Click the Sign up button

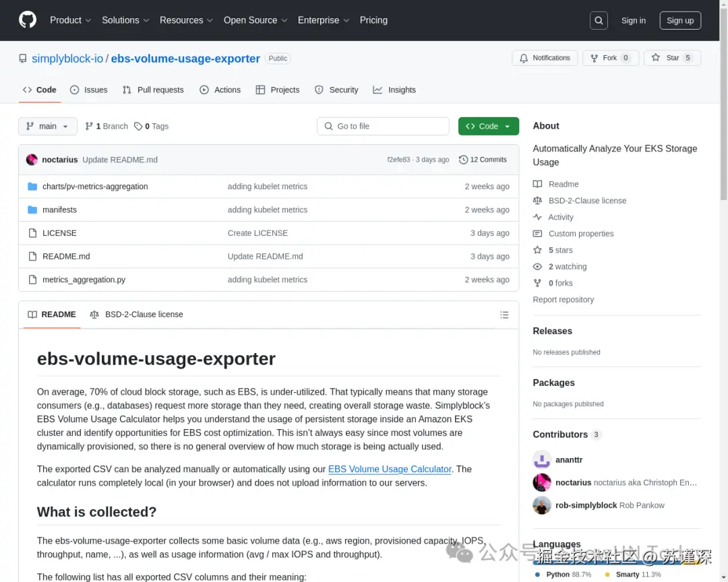(680, 20)
